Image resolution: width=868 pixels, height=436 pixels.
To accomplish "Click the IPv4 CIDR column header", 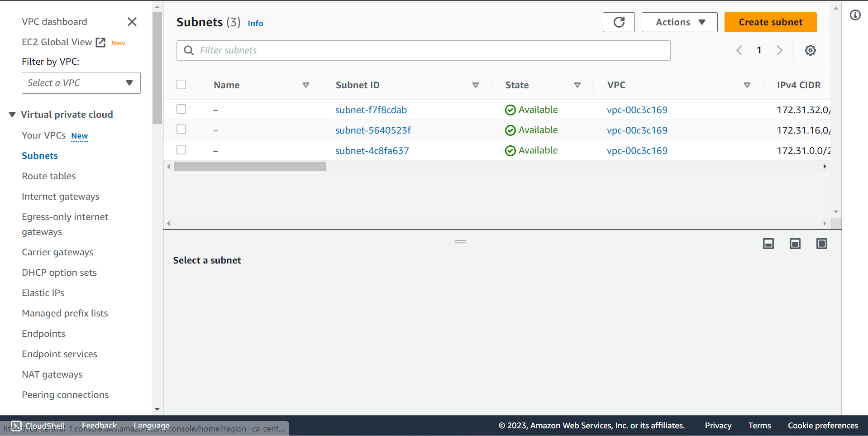I will pos(799,85).
